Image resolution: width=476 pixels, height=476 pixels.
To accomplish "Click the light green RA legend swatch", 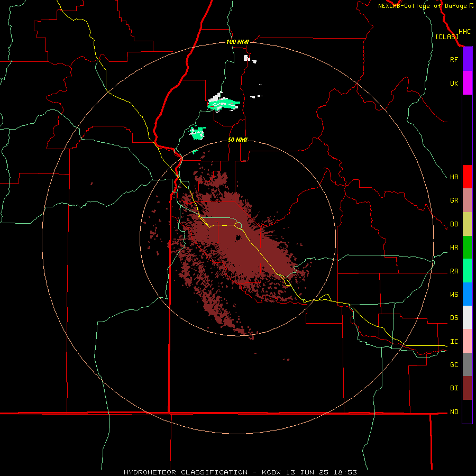I will [x=467, y=271].
